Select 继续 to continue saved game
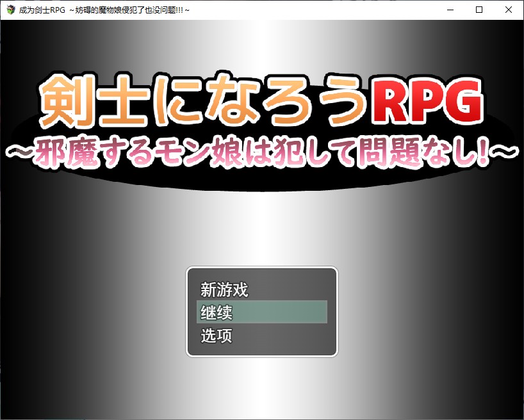The width and height of the screenshot is (524, 420). 261,312
